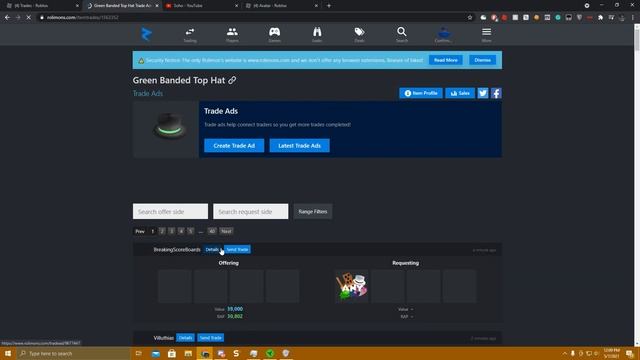
Task: Open the Deals tag nav icon
Action: pos(359,35)
